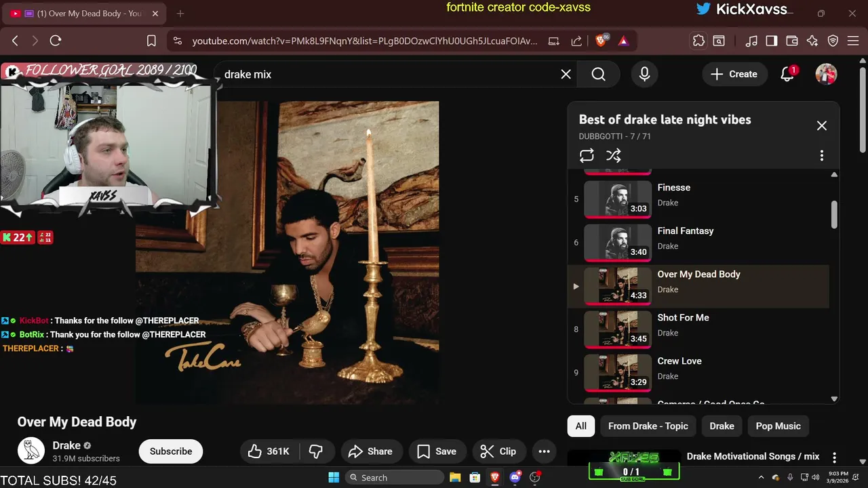Select the 'From Drake - Topic' chip
The width and height of the screenshot is (868, 488).
click(x=648, y=426)
